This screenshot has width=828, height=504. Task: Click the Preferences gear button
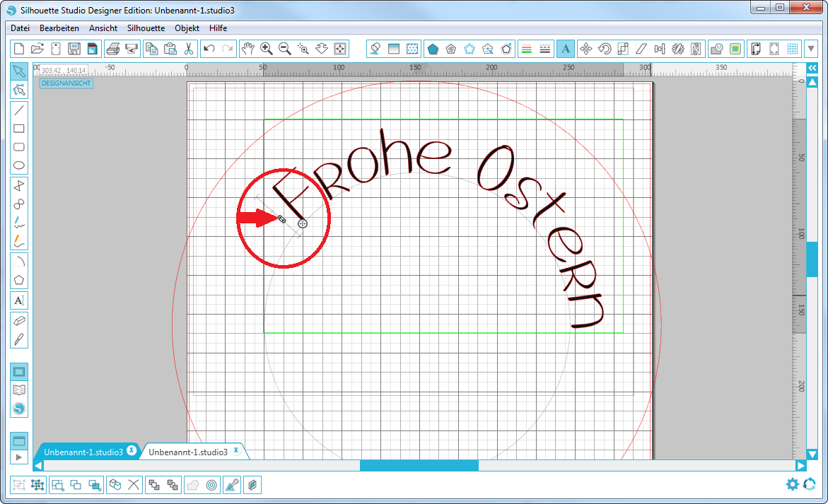(793, 484)
